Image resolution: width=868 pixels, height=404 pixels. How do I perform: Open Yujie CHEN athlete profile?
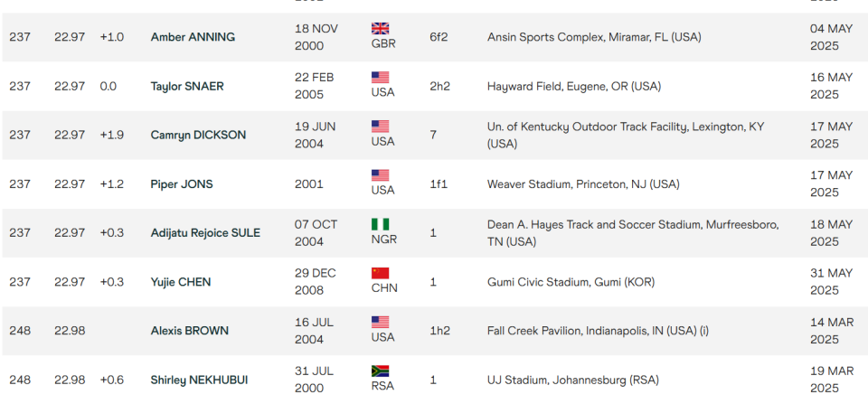tap(181, 282)
